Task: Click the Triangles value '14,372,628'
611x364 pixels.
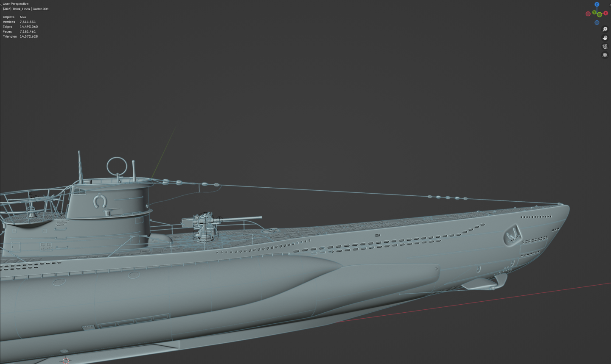Action: [x=29, y=36]
